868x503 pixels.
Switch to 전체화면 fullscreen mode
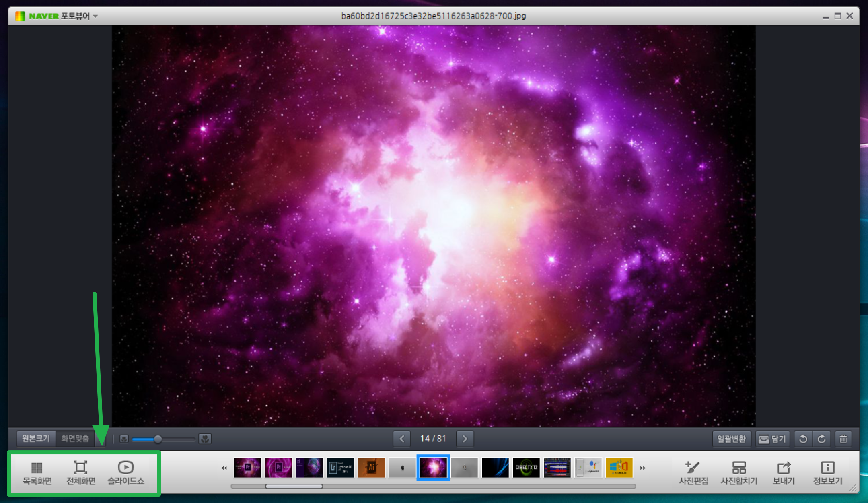tap(80, 473)
